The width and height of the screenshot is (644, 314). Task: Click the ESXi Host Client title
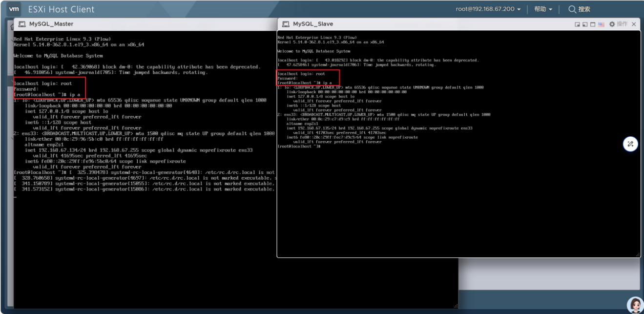point(62,9)
